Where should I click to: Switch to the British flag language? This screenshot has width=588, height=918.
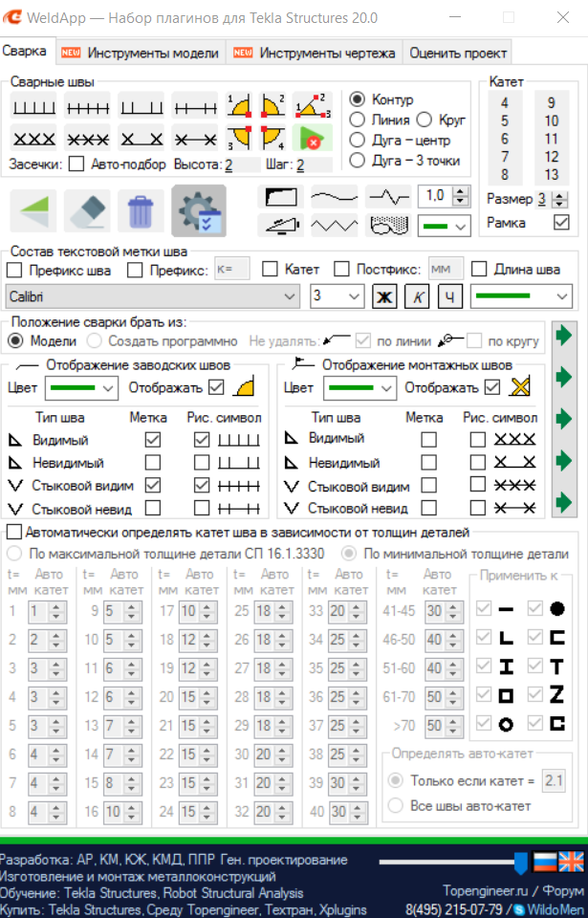point(571,862)
